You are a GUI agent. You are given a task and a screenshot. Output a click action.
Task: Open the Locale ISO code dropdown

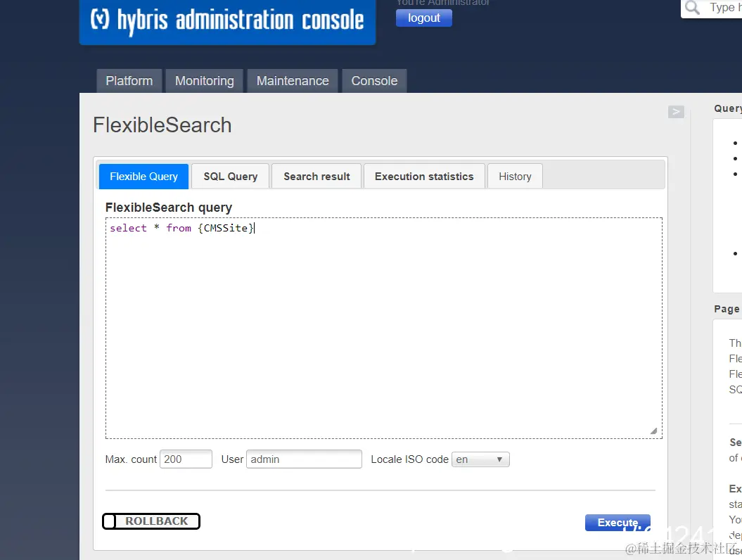pos(480,459)
